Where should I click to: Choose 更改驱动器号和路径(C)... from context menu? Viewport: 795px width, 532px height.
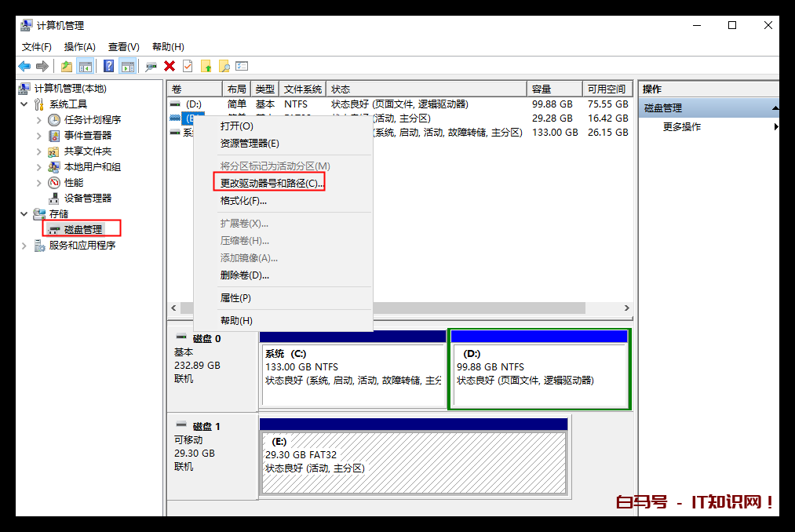pos(272,183)
